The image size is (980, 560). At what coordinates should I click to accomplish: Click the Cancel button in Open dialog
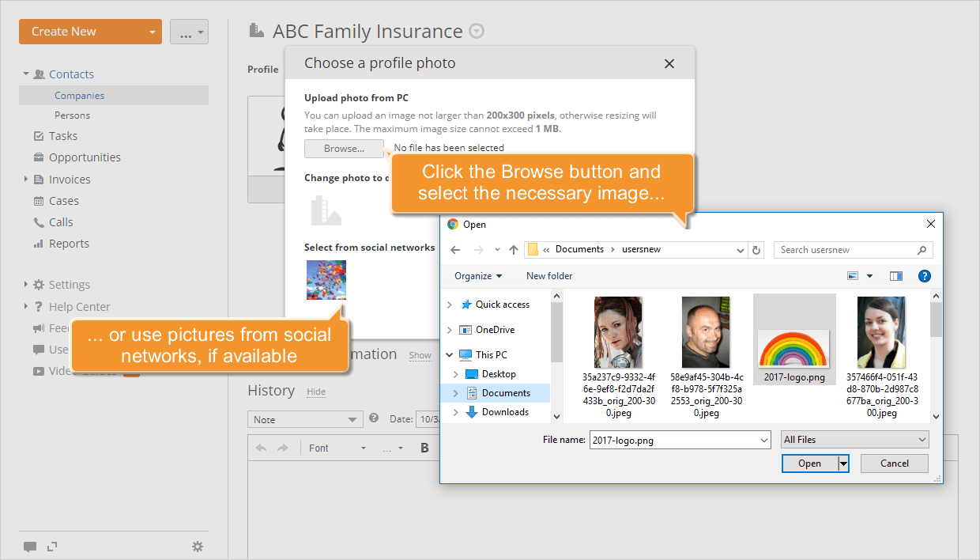894,464
